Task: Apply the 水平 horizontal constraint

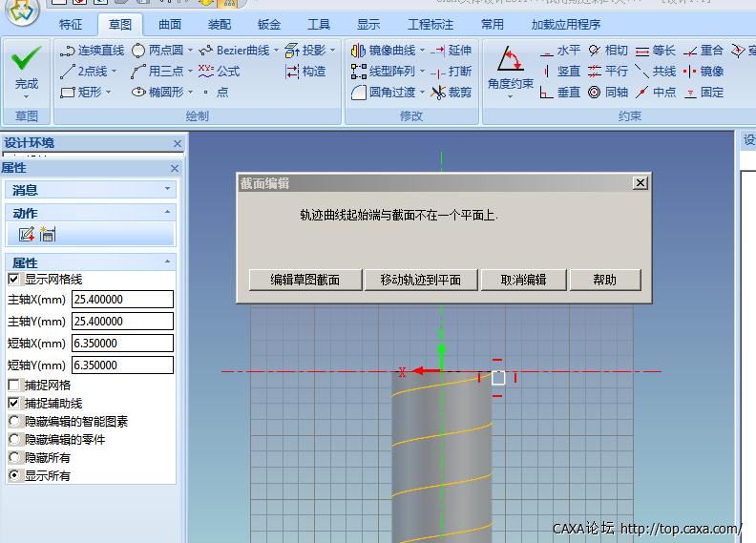Action: pos(559,51)
